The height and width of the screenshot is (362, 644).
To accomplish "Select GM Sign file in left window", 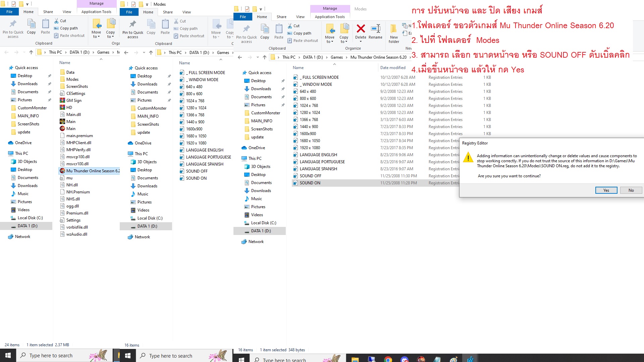I will point(73,101).
